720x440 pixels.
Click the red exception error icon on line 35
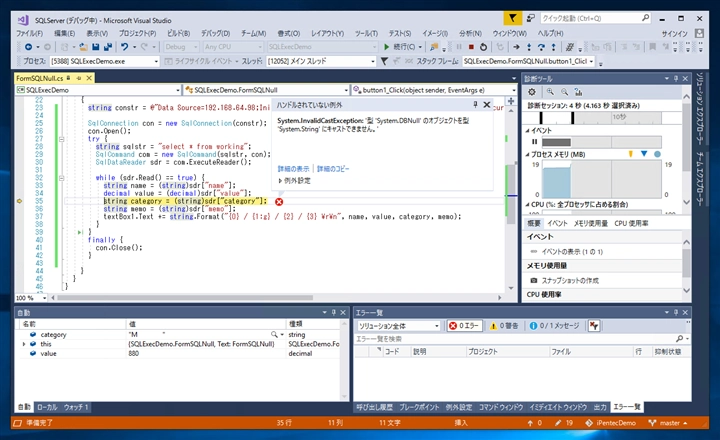point(279,202)
